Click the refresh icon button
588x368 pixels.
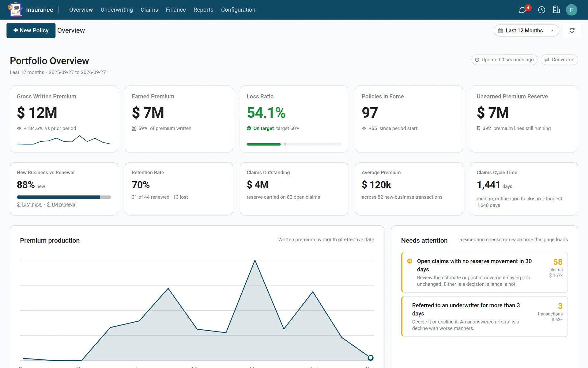pos(572,30)
